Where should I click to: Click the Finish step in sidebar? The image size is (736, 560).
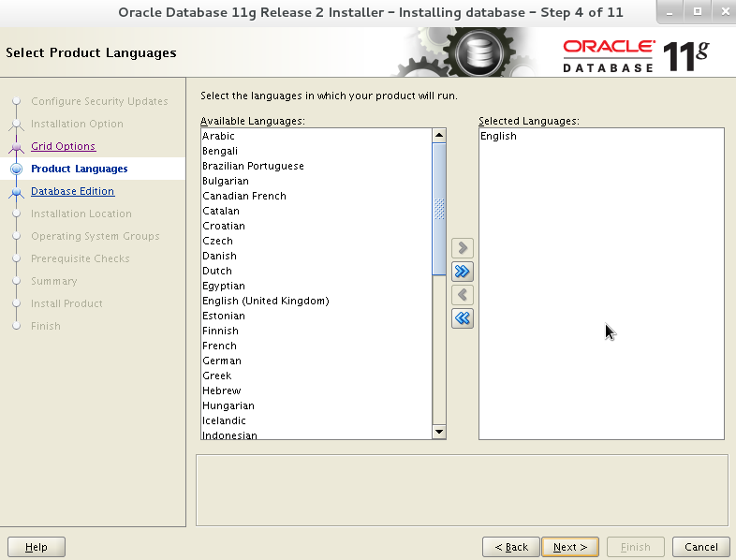pyautogui.click(x=46, y=326)
